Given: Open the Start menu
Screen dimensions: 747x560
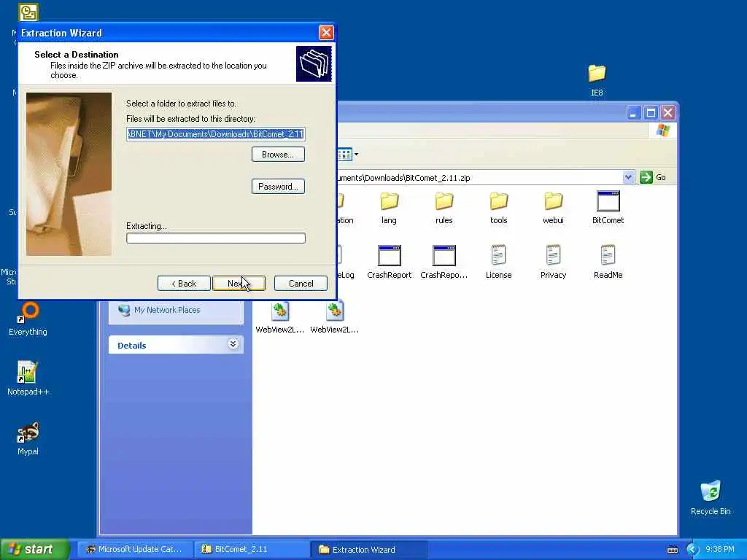Looking at the screenshot, I should point(35,549).
